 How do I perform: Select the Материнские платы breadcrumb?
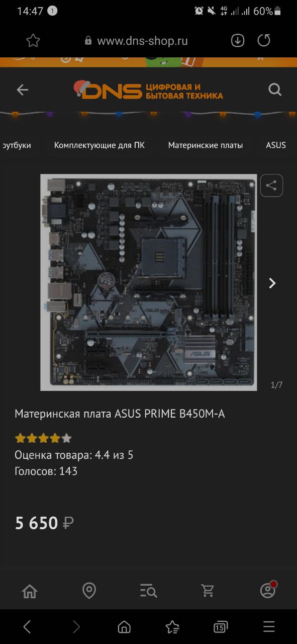point(206,145)
